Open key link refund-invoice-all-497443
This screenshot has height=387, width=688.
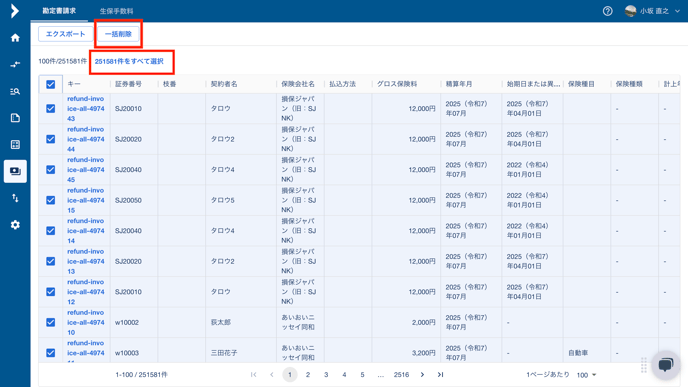click(x=86, y=108)
